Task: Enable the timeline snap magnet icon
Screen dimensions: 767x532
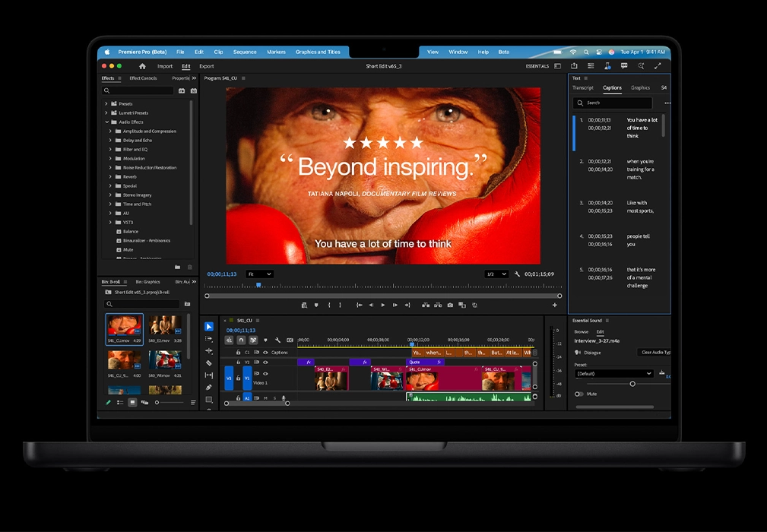Action: point(241,340)
